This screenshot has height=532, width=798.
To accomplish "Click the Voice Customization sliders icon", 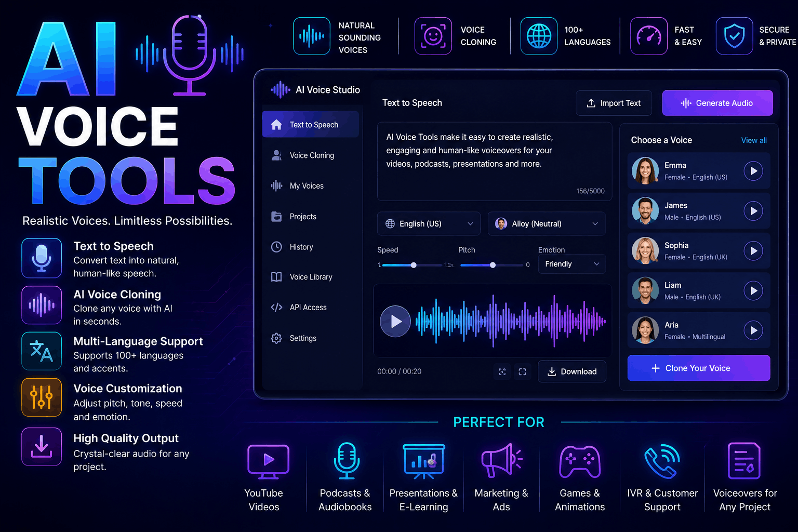I will coord(42,397).
